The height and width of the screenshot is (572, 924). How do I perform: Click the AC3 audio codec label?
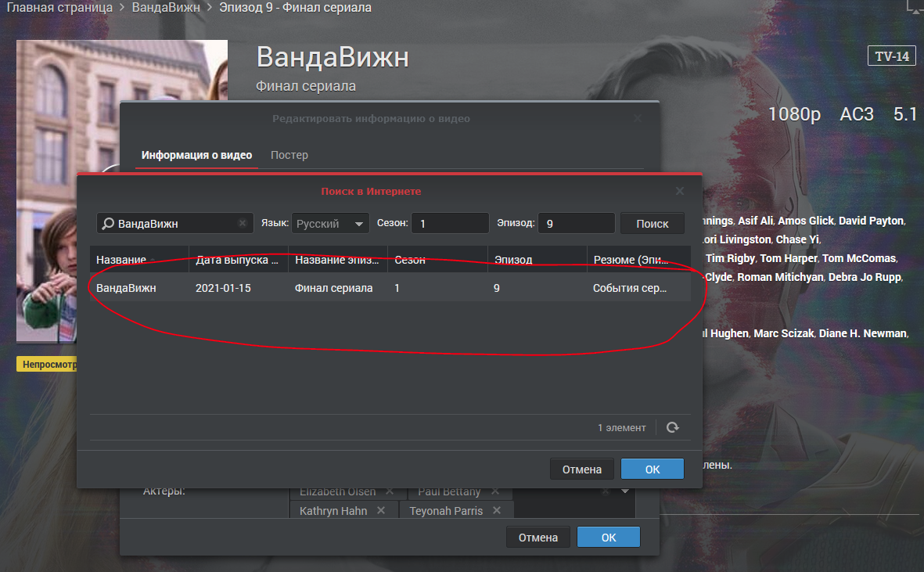(856, 113)
